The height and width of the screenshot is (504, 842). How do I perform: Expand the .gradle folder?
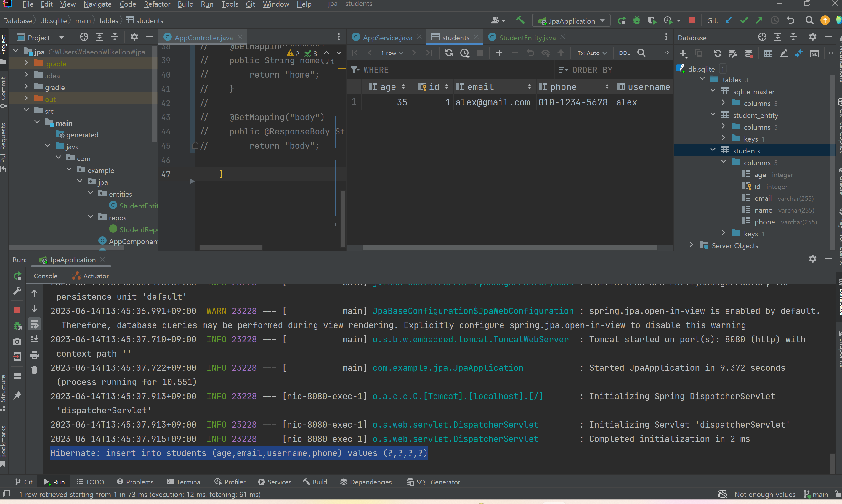(26, 63)
